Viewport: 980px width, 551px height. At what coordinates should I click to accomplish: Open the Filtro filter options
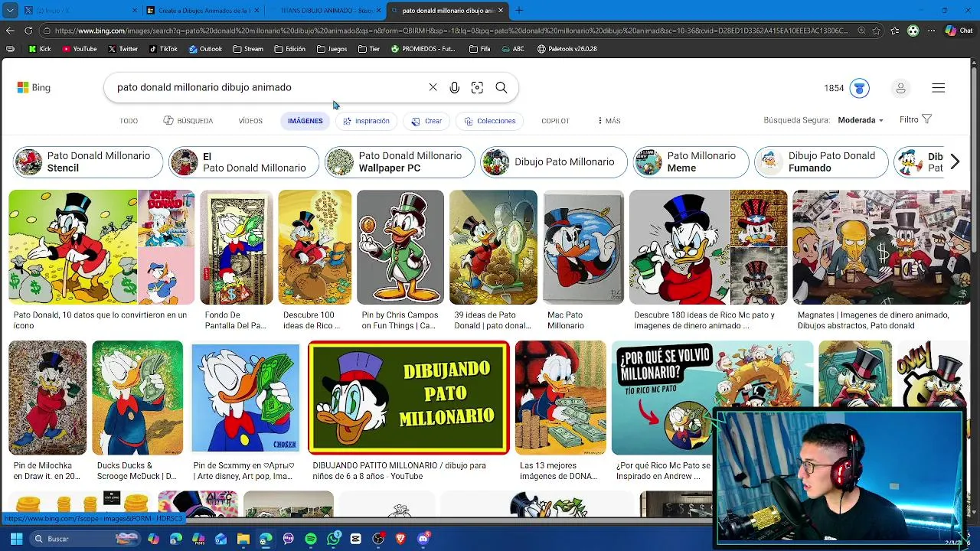click(916, 119)
